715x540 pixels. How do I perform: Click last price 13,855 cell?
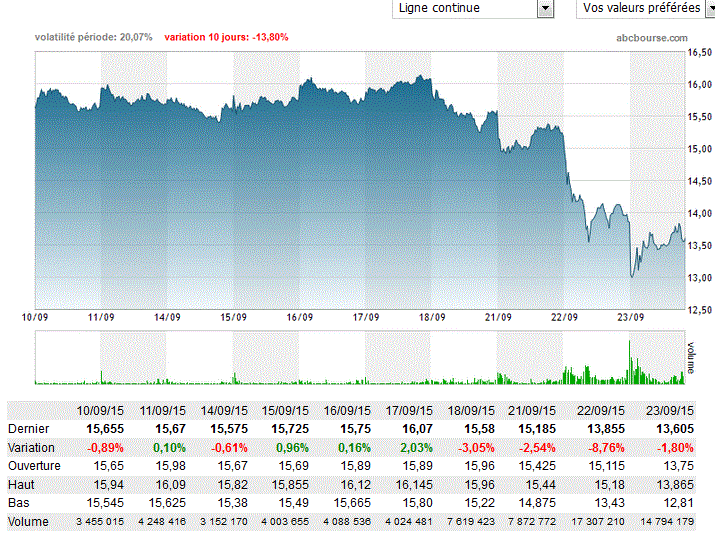tap(606, 429)
